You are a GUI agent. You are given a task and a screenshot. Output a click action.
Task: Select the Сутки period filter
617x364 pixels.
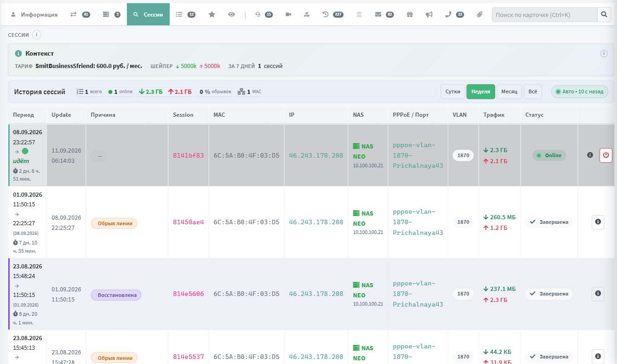[x=453, y=91]
